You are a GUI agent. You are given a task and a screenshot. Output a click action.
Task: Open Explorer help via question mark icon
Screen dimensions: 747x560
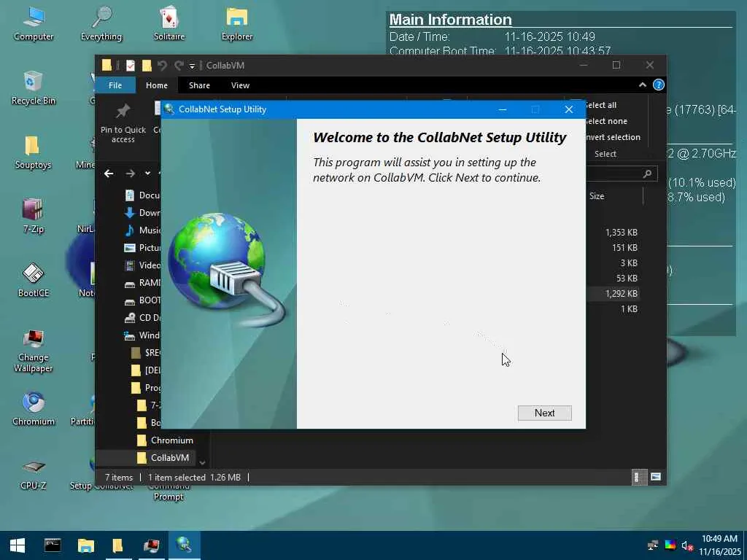(x=659, y=85)
